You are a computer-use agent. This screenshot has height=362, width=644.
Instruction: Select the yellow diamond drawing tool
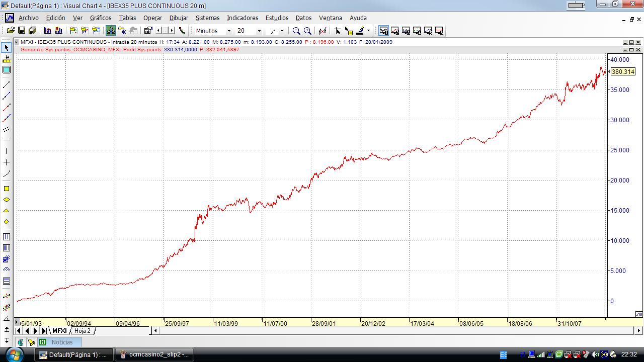point(7,222)
